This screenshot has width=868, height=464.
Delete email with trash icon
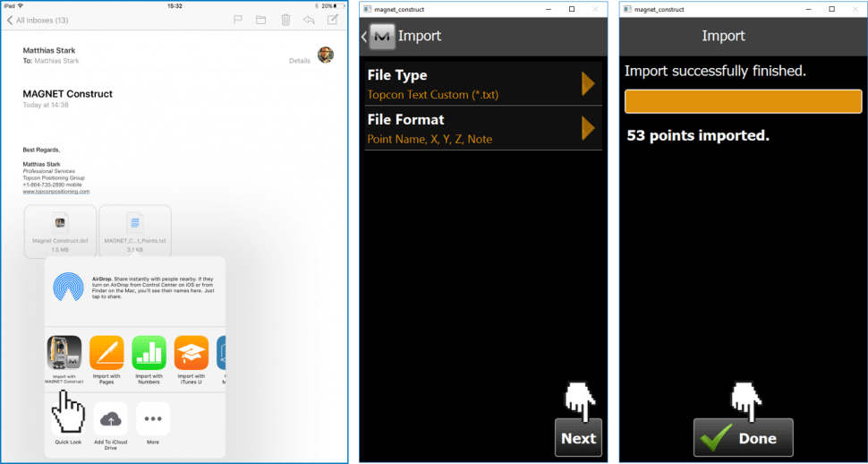click(x=285, y=20)
